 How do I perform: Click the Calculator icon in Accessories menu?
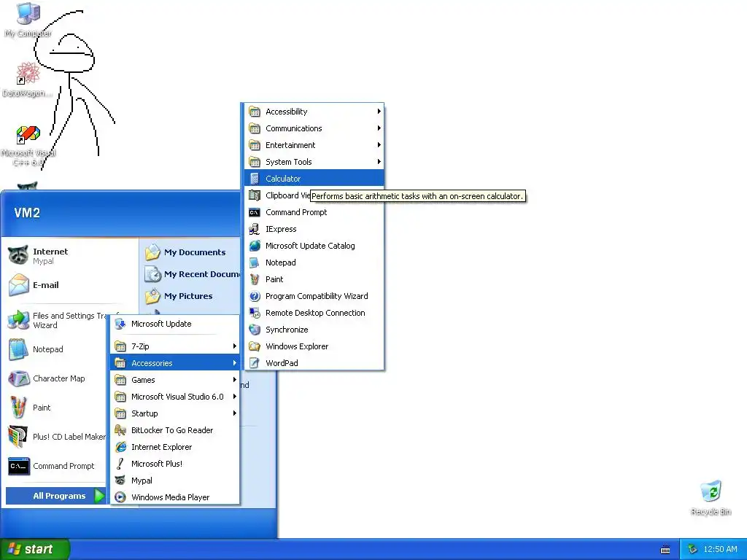(x=255, y=179)
